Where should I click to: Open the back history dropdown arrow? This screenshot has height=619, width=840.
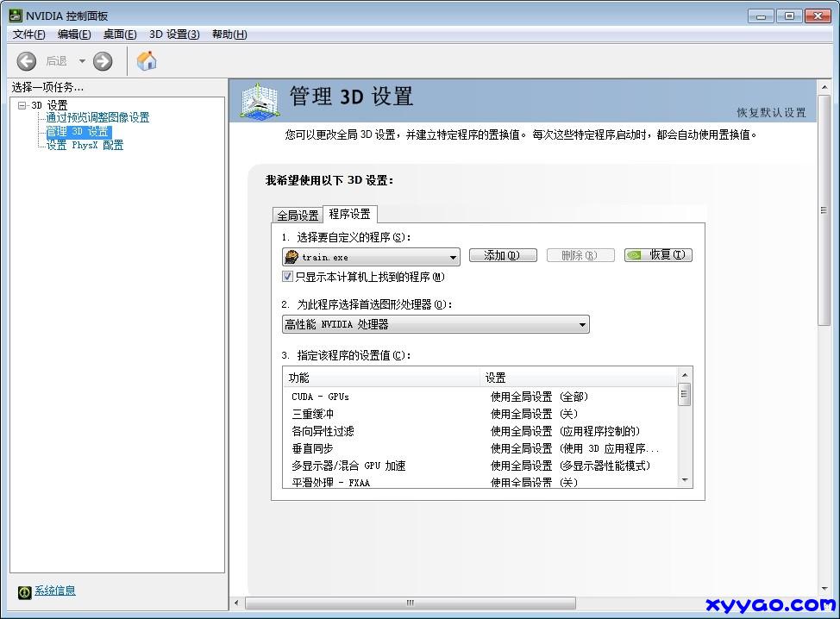(x=83, y=61)
